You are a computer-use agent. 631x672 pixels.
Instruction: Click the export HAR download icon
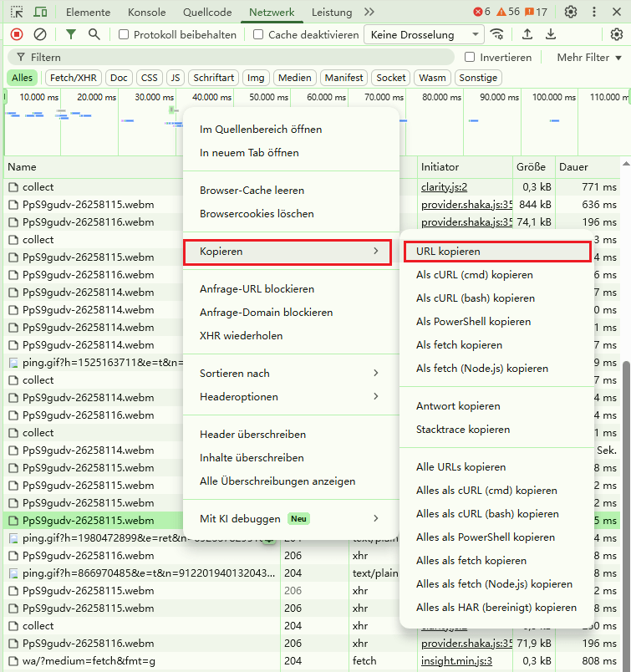pyautogui.click(x=551, y=34)
